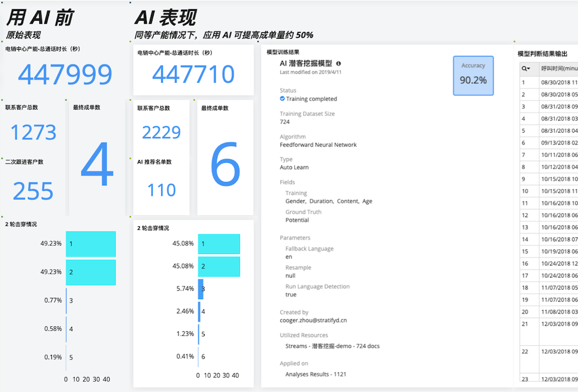
Task: Select the 49.23% bar labeled 1 in left chart
Action: [x=91, y=244]
